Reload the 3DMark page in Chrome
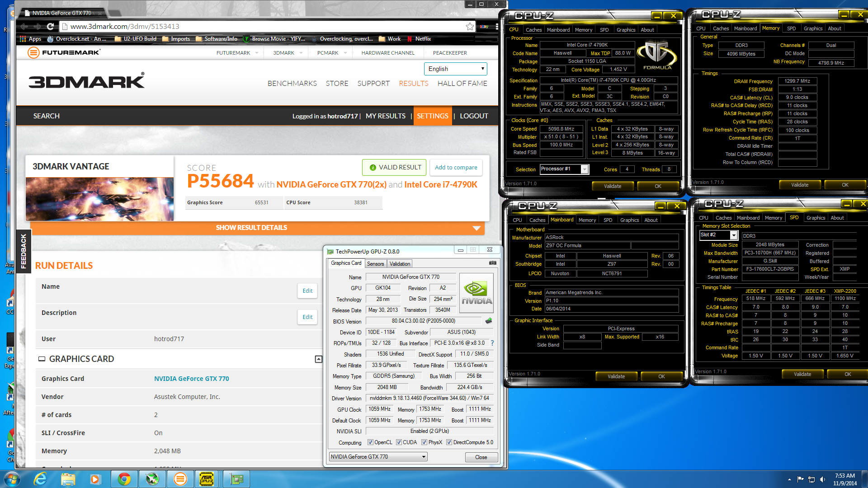The image size is (868, 488). [x=50, y=27]
